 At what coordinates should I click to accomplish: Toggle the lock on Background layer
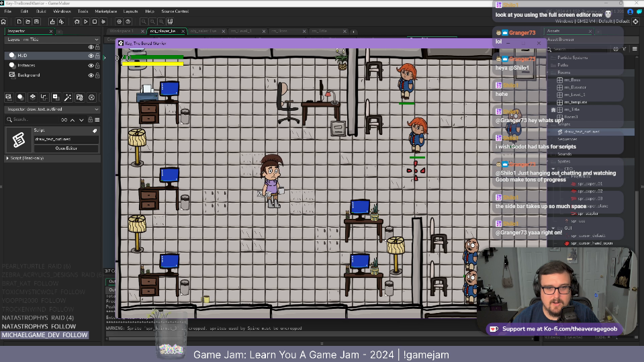pos(97,75)
